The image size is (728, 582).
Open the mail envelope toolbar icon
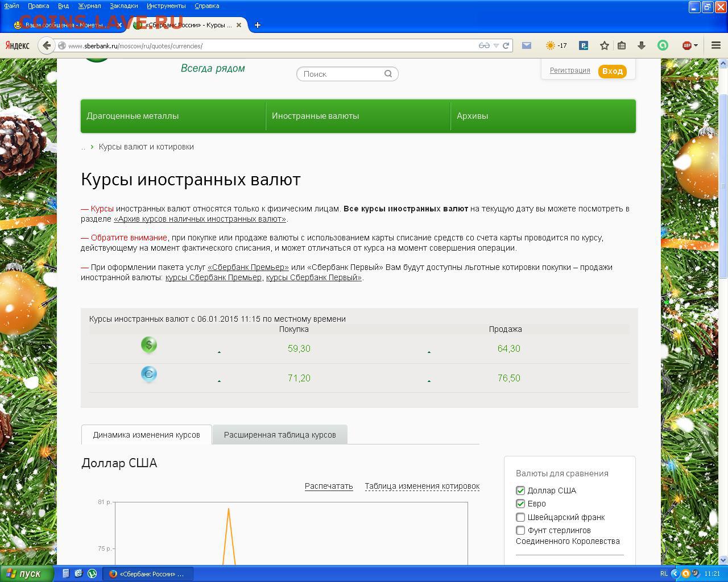pos(527,45)
